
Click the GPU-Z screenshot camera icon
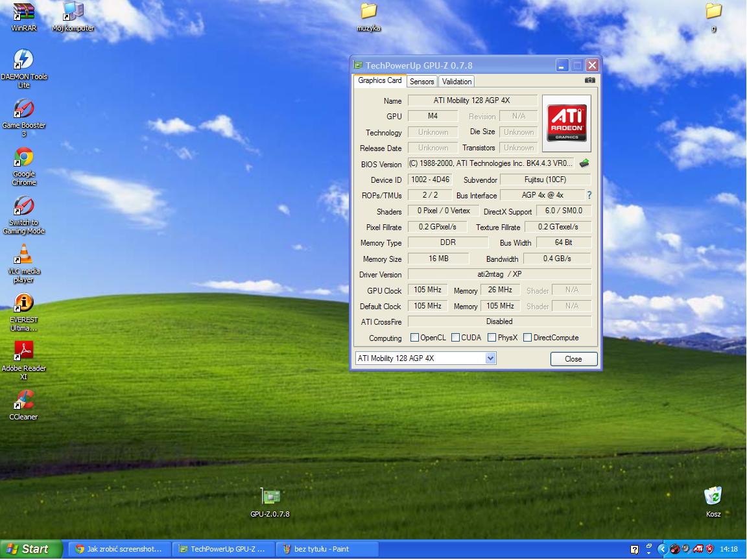590,80
